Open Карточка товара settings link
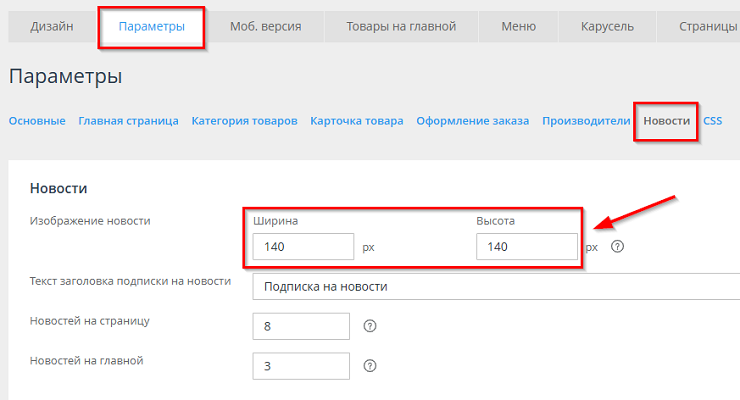This screenshot has width=740, height=400. tap(357, 121)
